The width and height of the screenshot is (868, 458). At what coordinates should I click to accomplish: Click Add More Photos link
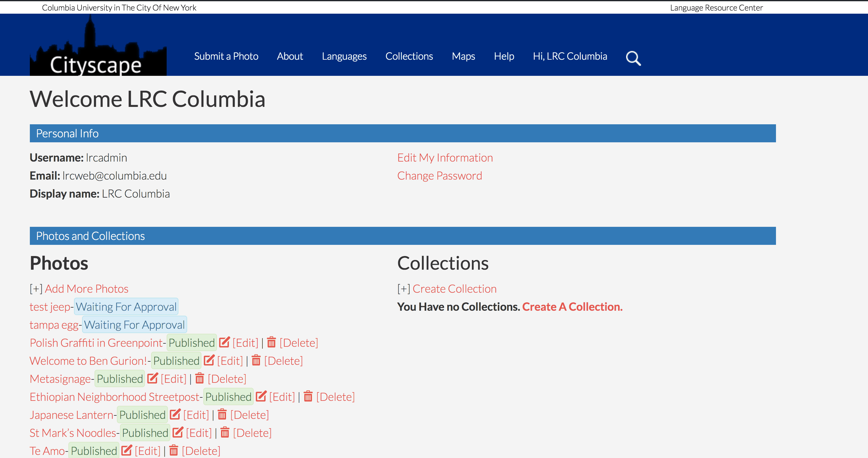[x=87, y=289]
